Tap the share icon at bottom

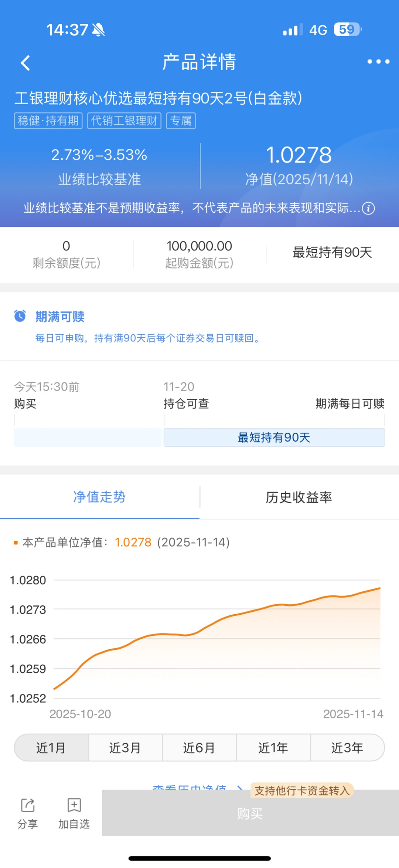(28, 805)
